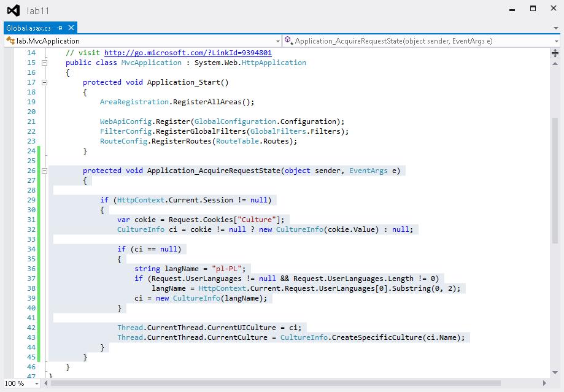The image size is (564, 392).
Task: Open the document tabs overflow dropdown
Action: (556, 28)
